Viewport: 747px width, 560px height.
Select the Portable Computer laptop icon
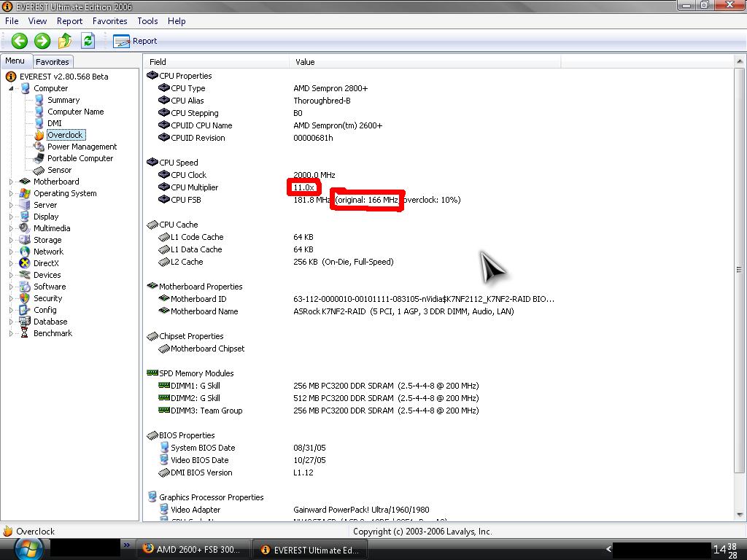click(x=39, y=158)
